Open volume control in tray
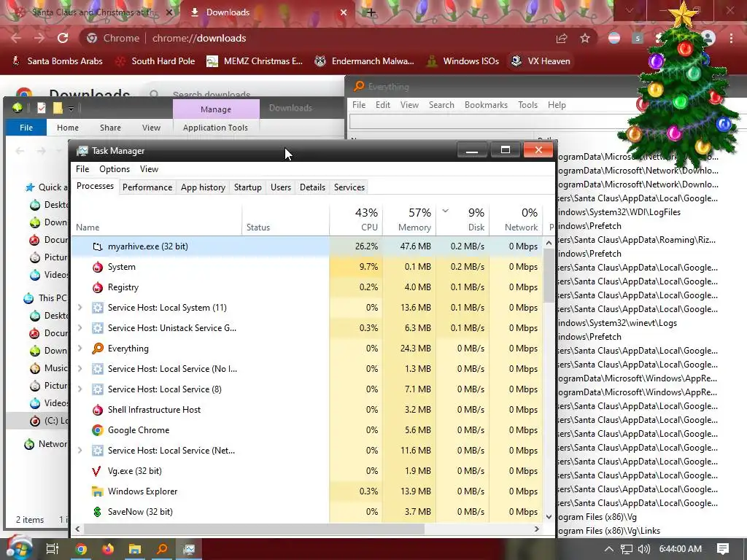Viewport: 747px width, 560px height. click(x=644, y=549)
